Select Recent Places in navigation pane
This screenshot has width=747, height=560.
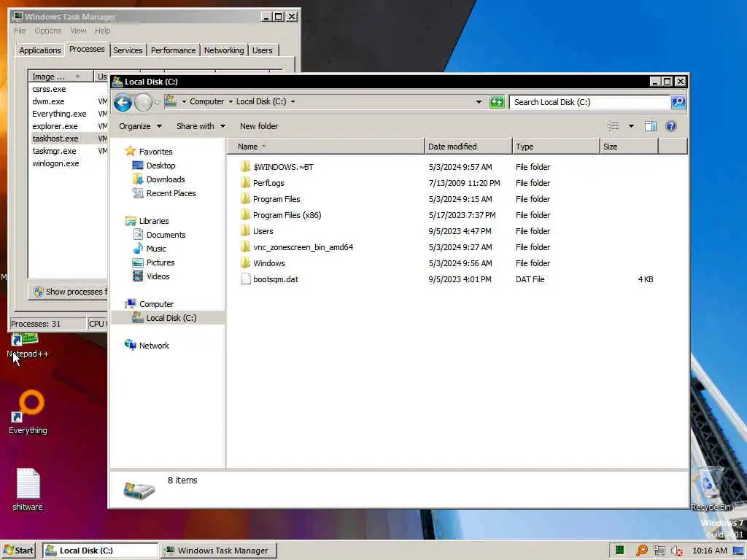[171, 193]
